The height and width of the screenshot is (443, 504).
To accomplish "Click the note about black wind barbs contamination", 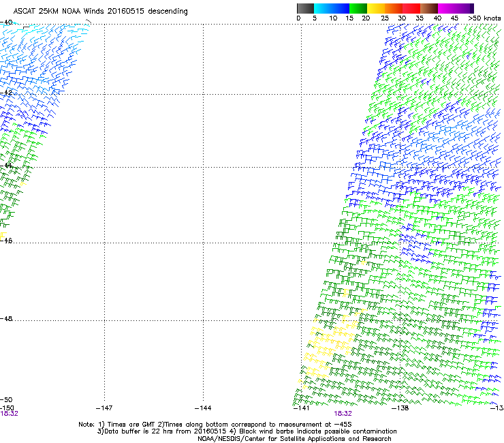I will coord(313,431).
